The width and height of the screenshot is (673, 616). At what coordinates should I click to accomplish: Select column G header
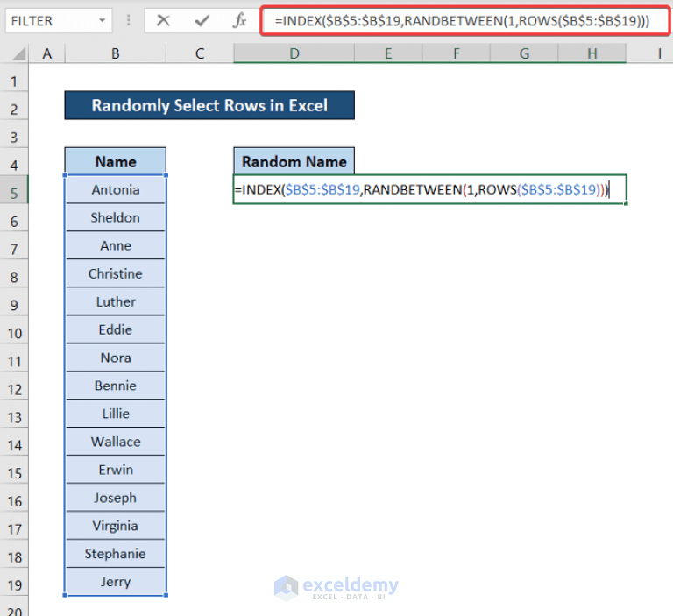524,54
